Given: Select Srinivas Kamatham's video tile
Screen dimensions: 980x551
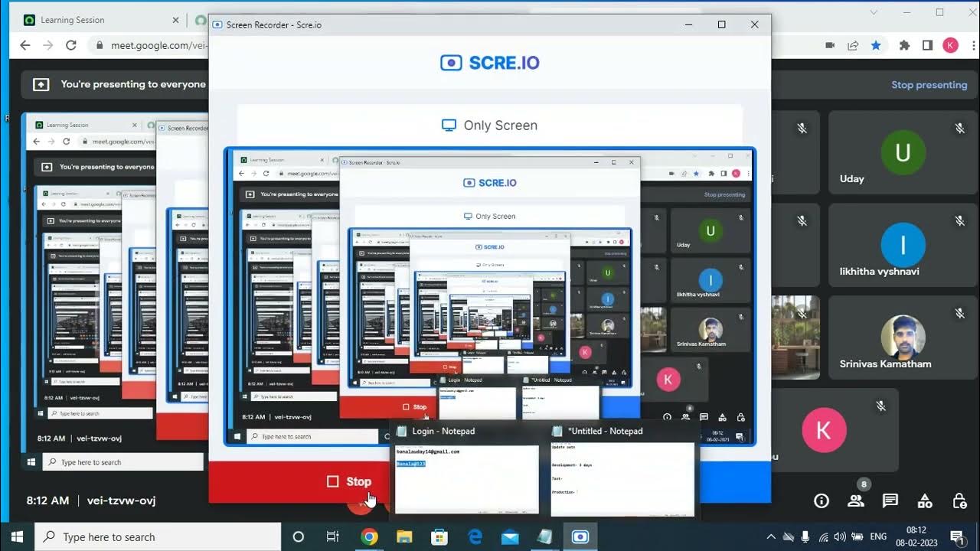Looking at the screenshot, I should (902, 338).
